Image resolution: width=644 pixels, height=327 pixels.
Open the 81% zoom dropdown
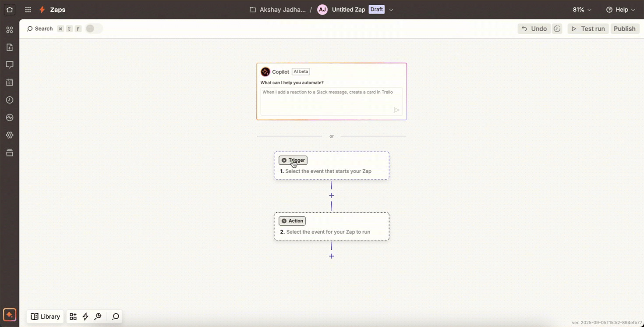(x=582, y=10)
